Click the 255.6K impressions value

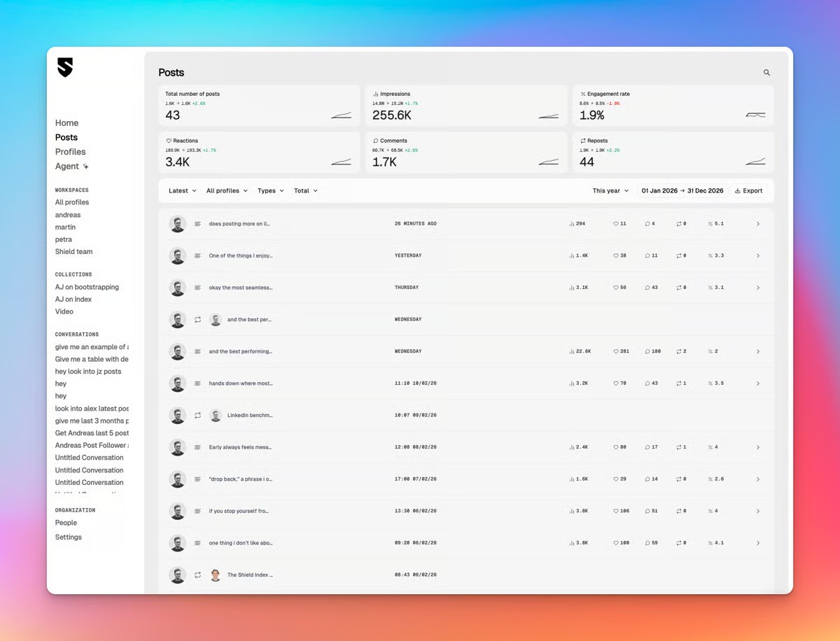tap(392, 115)
